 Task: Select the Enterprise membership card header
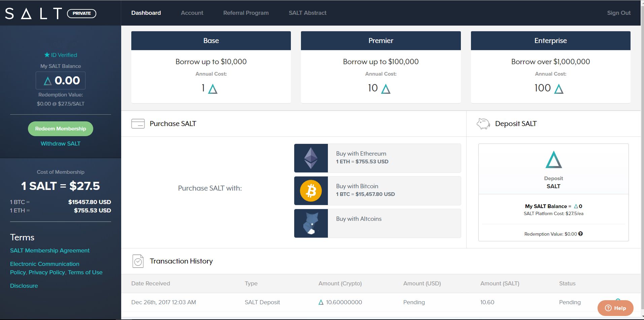[x=551, y=41]
